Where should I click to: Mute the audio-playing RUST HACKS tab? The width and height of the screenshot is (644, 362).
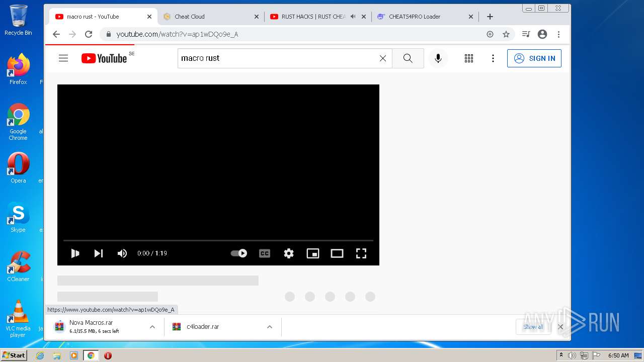[x=353, y=17]
